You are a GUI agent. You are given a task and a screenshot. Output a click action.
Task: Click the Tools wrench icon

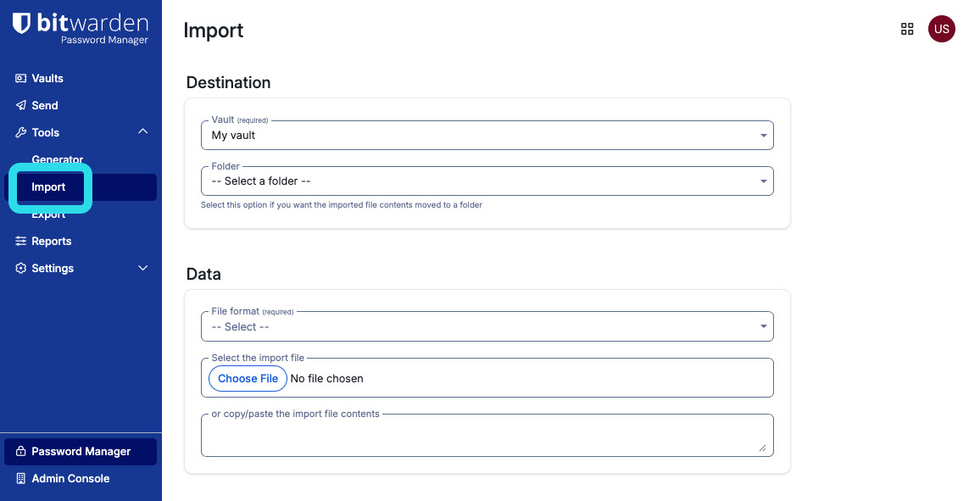tap(21, 132)
